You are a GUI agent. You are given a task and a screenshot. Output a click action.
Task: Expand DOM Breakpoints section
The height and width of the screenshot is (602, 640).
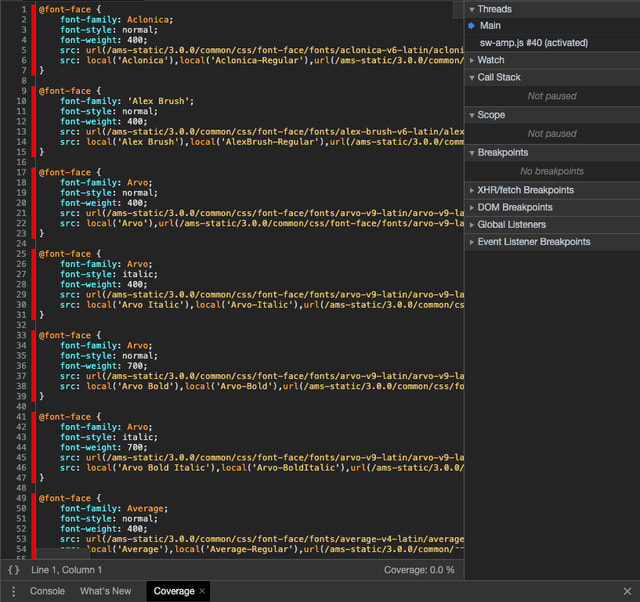click(x=552, y=207)
